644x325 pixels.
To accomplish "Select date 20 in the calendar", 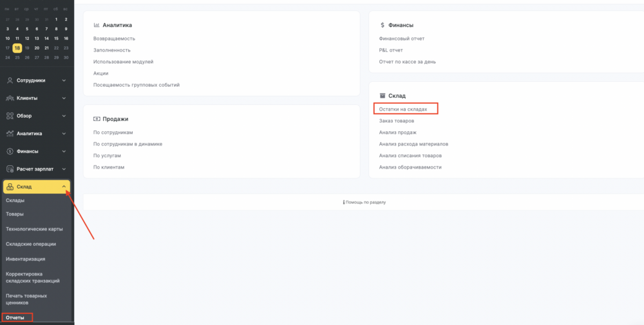I will click(37, 48).
